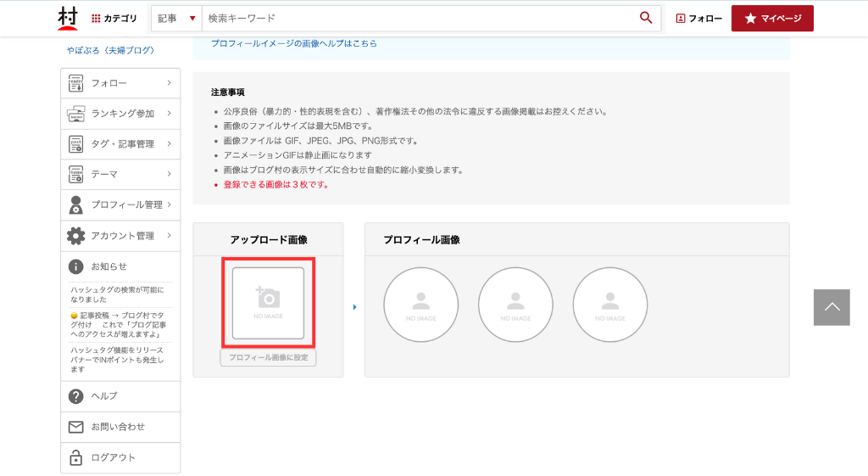Click the star icon on マイページ
The image size is (868, 476).
pyautogui.click(x=750, y=19)
